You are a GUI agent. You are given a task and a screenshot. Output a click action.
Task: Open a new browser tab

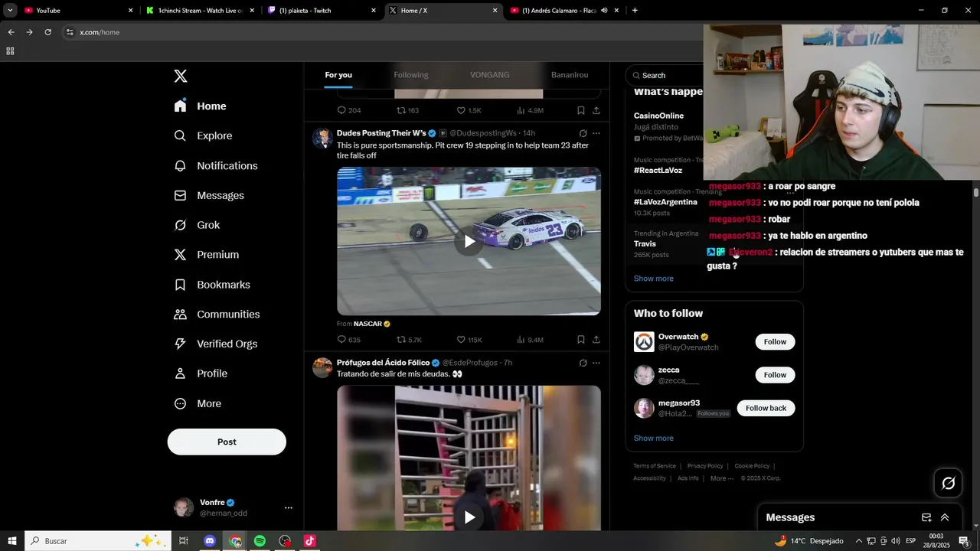[635, 11]
